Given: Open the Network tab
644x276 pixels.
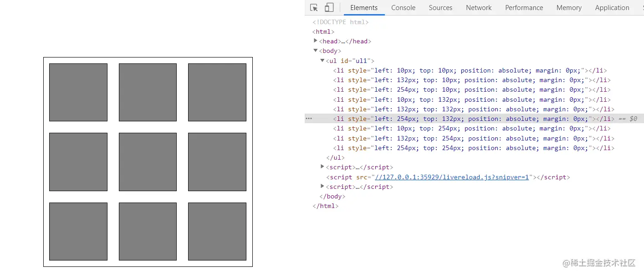Looking at the screenshot, I should tap(479, 8).
